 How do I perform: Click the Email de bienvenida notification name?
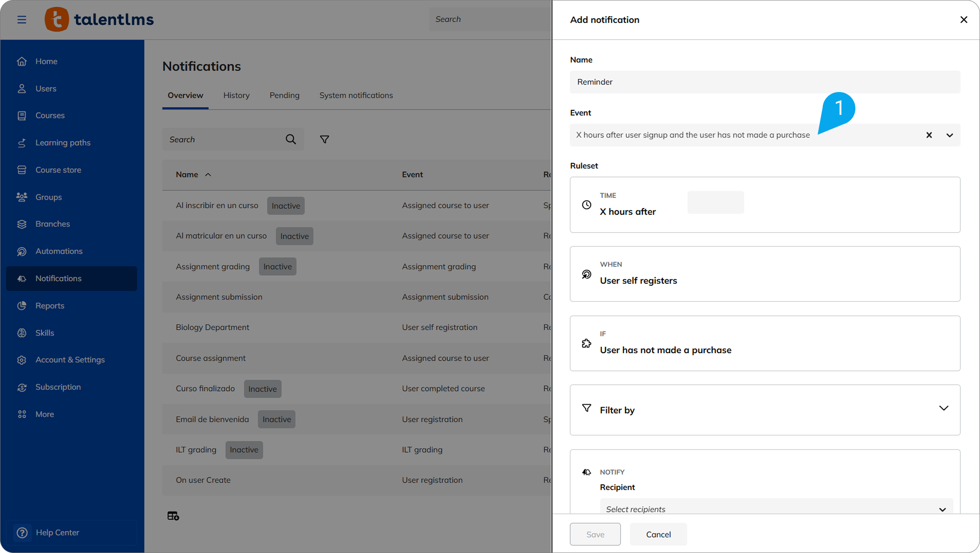pyautogui.click(x=212, y=419)
